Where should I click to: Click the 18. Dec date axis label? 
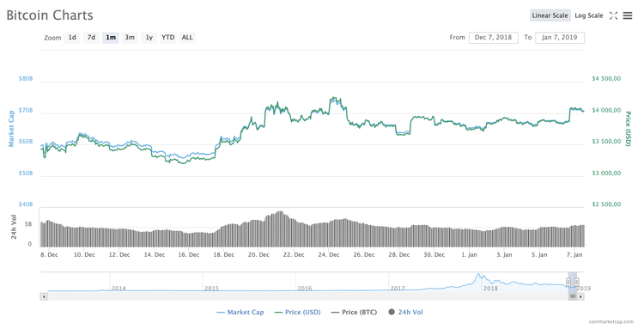click(x=223, y=254)
